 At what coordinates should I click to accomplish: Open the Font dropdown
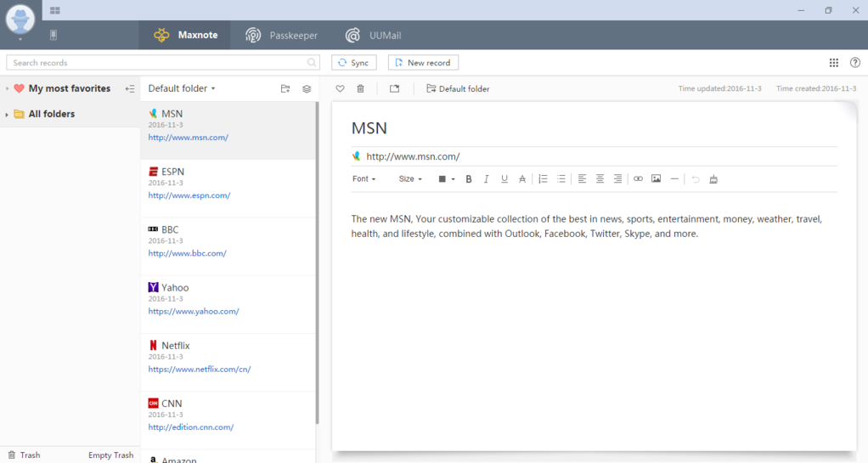tap(364, 179)
